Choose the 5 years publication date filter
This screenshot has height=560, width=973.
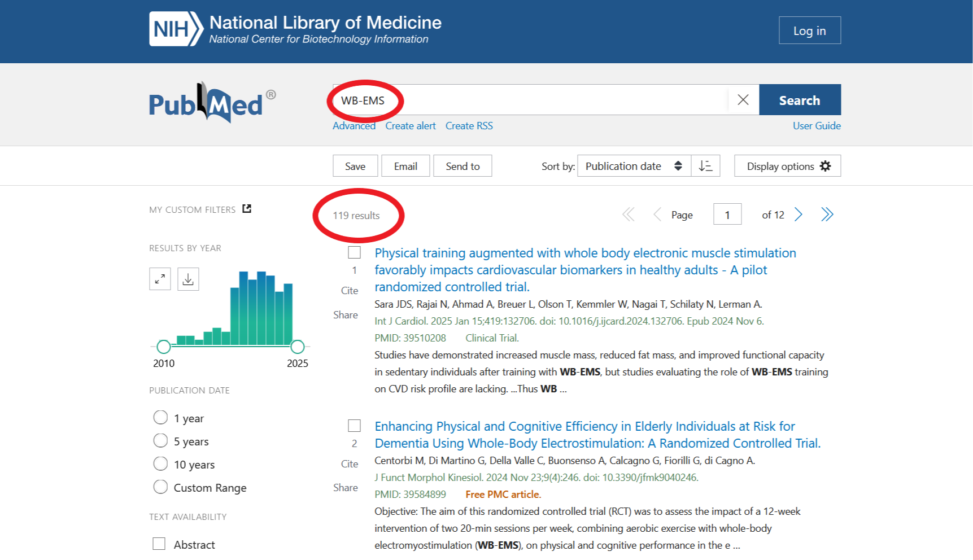(x=160, y=440)
